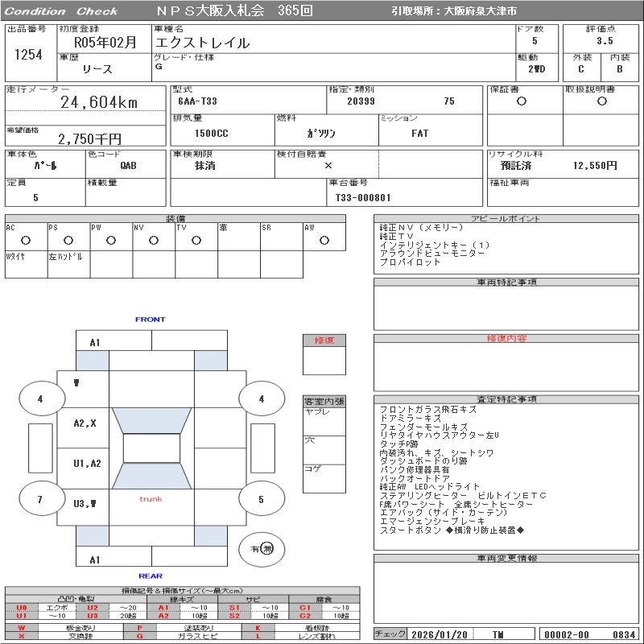Click the red W legend cell
The width and height of the screenshot is (644, 644).
pos(22,627)
